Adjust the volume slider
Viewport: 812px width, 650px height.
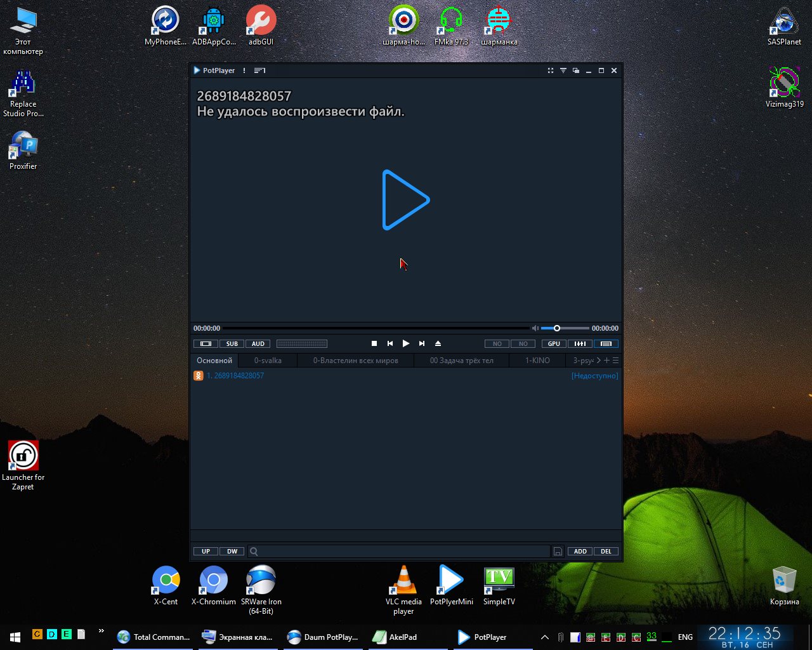[x=557, y=328]
